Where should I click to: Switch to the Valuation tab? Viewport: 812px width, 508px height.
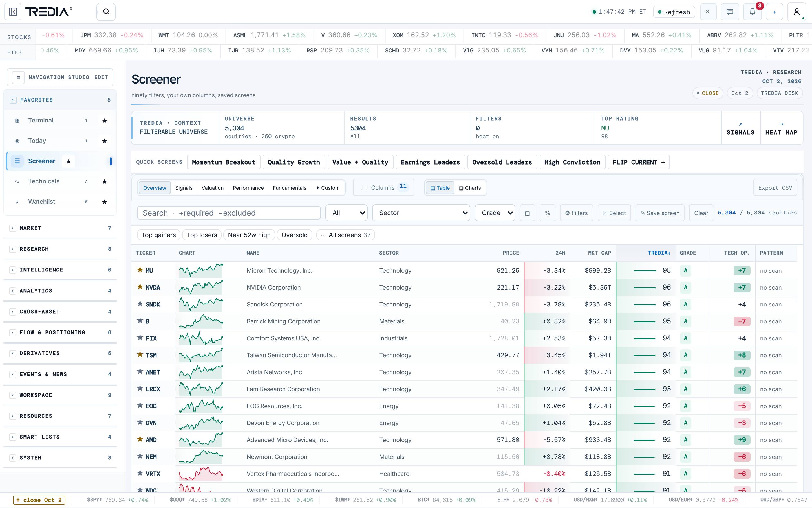click(212, 188)
